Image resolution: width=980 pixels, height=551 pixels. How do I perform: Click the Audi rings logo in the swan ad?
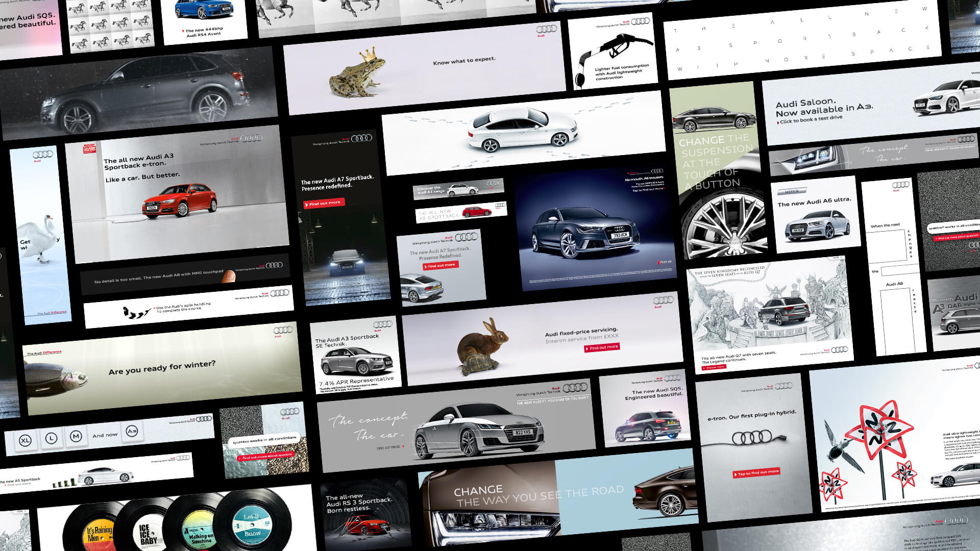(x=42, y=154)
